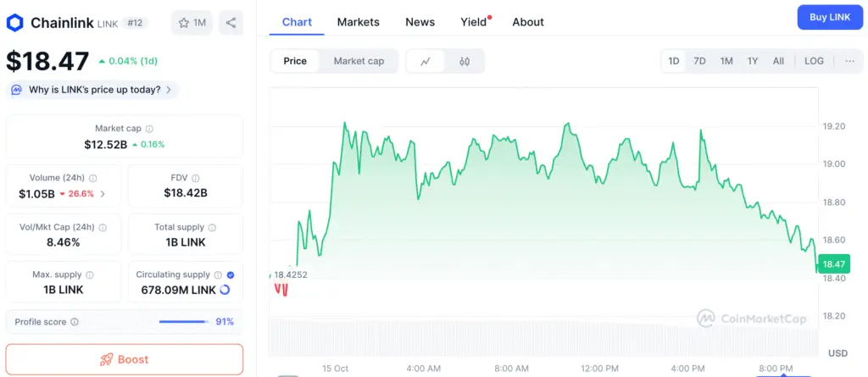Click the share icon next to watchlist
868x377 pixels.
(231, 23)
